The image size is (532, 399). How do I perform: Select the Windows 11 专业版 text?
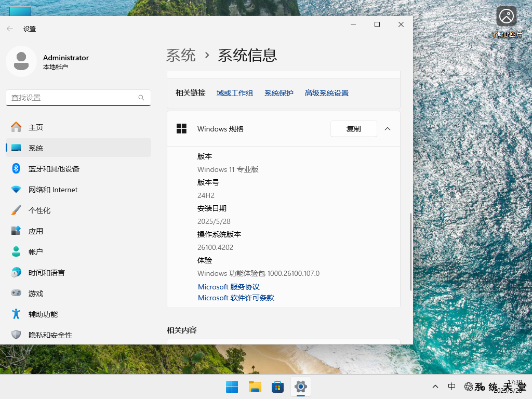228,169
